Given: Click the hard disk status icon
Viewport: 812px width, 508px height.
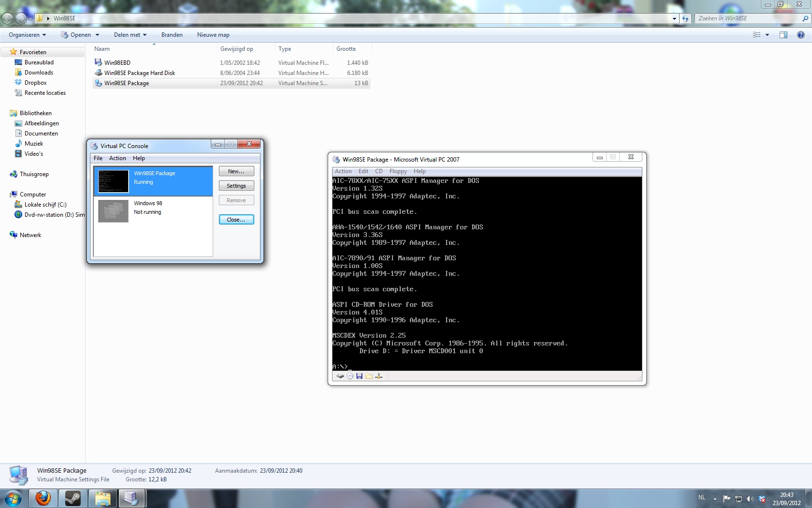Looking at the screenshot, I should point(340,376).
